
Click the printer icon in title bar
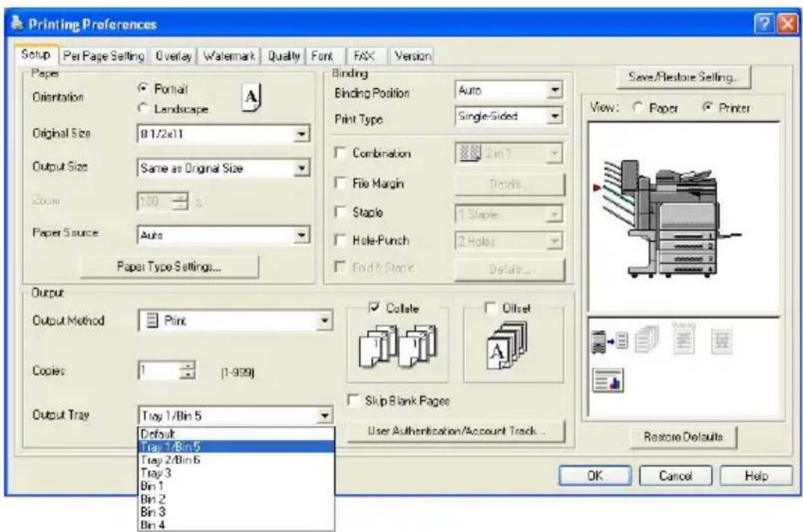pyautogui.click(x=17, y=22)
